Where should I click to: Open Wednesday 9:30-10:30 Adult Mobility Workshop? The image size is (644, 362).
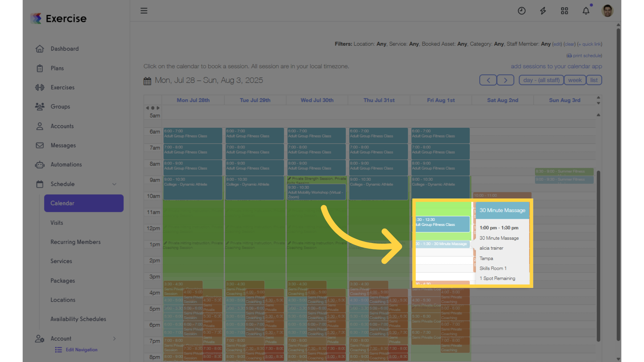click(x=317, y=192)
